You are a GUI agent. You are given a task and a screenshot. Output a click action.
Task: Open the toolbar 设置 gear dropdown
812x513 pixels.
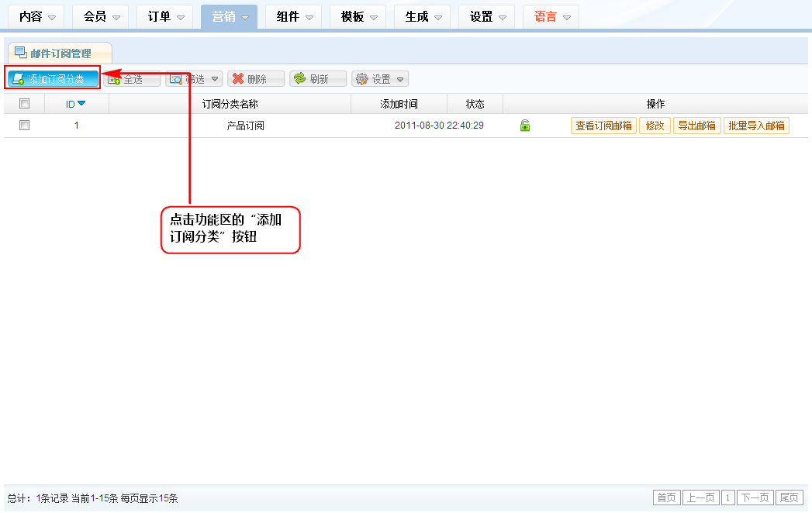pos(380,79)
